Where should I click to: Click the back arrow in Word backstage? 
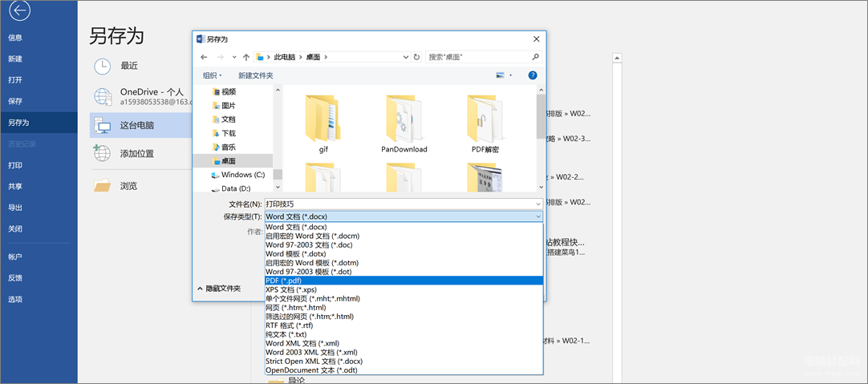pos(19,10)
